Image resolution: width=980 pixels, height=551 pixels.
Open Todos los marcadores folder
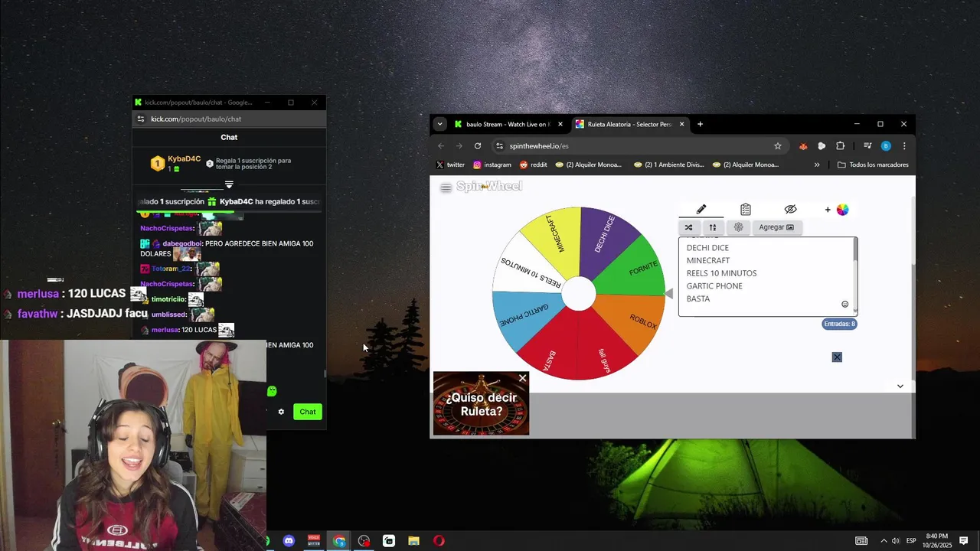873,165
